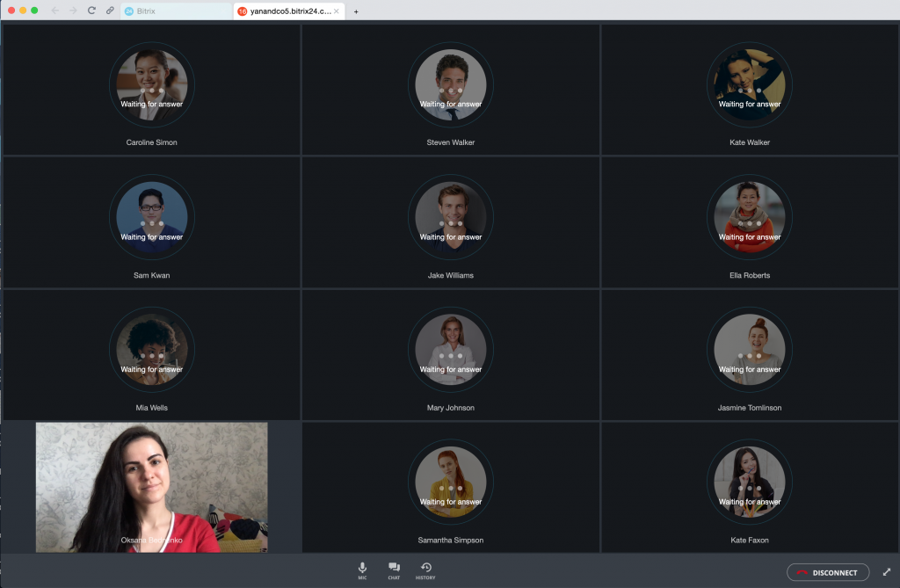Open a new tab with plus icon
The image size is (900, 588).
click(x=356, y=11)
